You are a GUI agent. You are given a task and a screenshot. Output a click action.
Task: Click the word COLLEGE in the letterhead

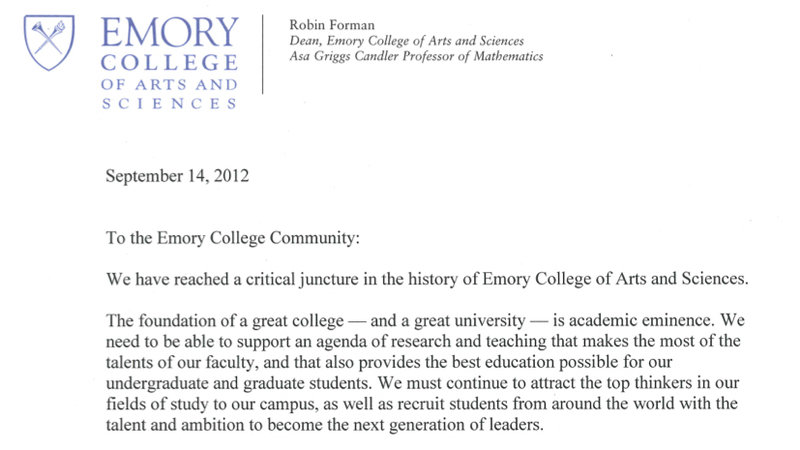pyautogui.click(x=170, y=65)
